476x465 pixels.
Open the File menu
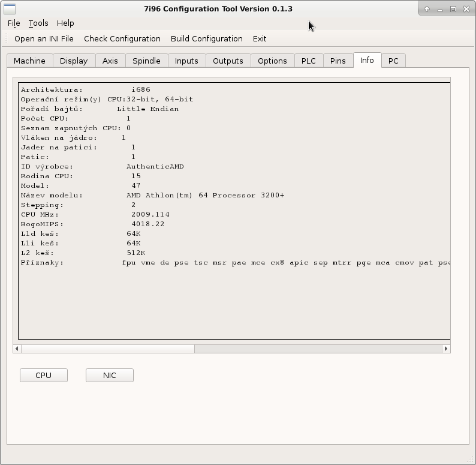point(14,23)
